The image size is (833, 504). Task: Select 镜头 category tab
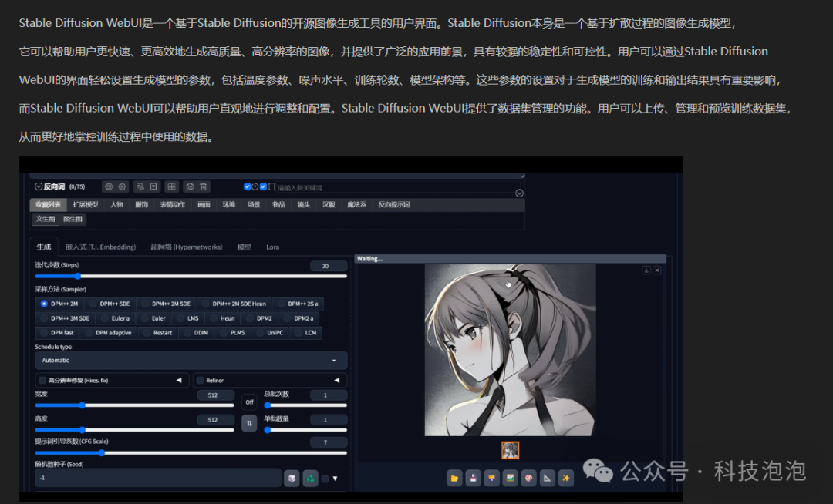point(303,204)
